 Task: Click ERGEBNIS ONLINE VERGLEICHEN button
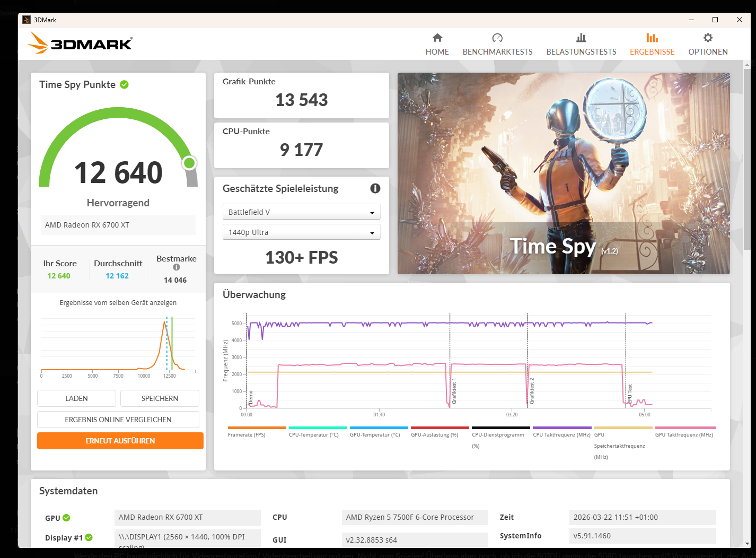[x=118, y=420]
